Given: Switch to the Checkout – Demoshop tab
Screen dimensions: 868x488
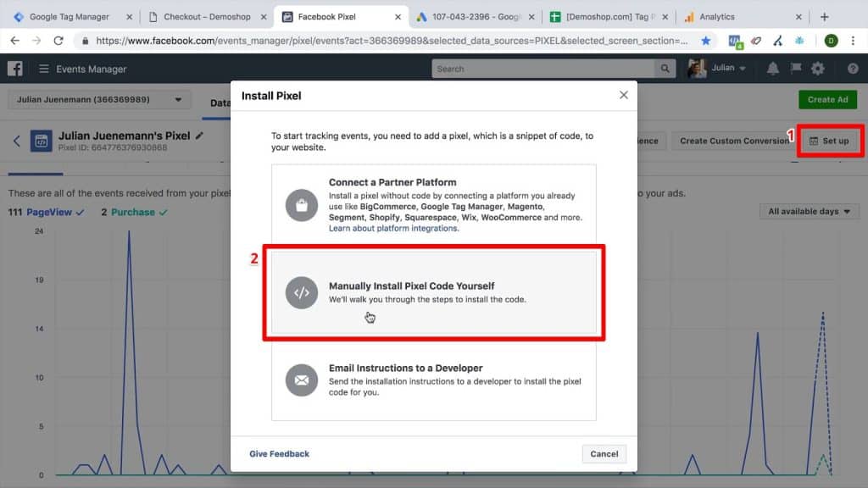Looking at the screenshot, I should point(207,17).
